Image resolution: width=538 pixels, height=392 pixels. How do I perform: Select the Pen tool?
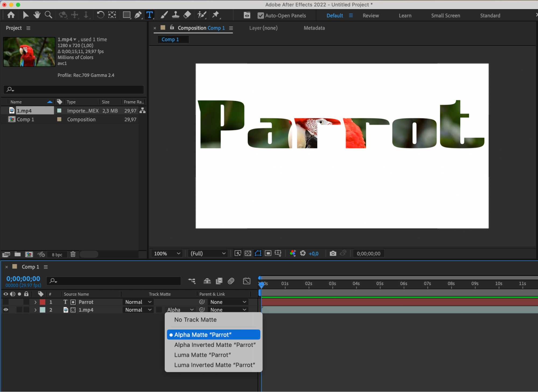click(138, 15)
